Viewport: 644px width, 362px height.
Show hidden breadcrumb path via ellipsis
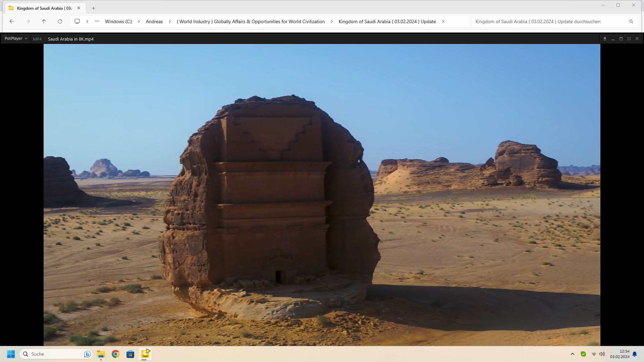[x=97, y=21]
